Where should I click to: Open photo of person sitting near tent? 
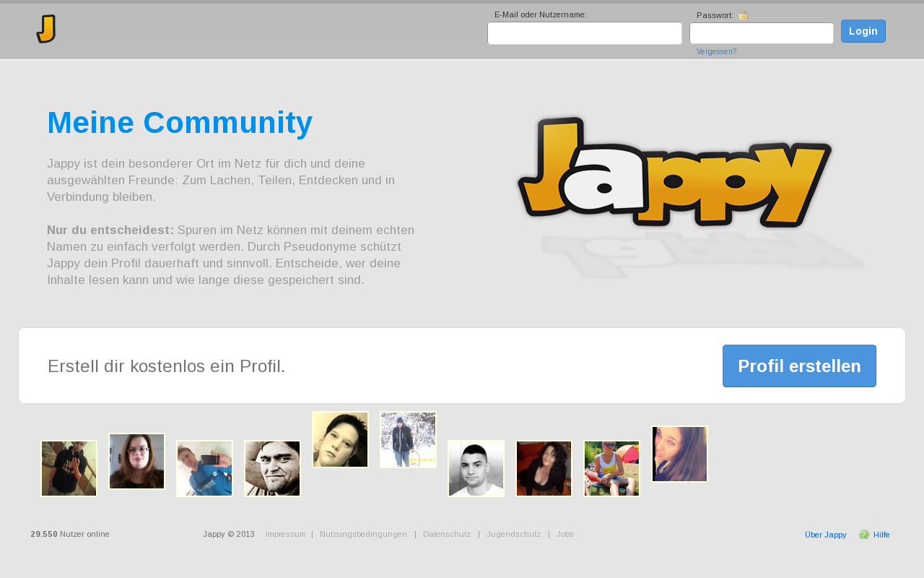(x=611, y=468)
